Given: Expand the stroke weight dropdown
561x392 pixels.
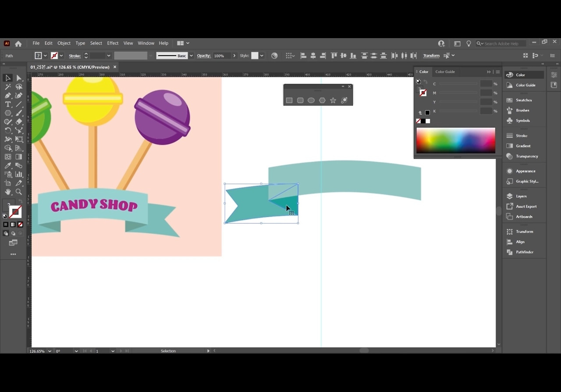Looking at the screenshot, I should (109, 56).
